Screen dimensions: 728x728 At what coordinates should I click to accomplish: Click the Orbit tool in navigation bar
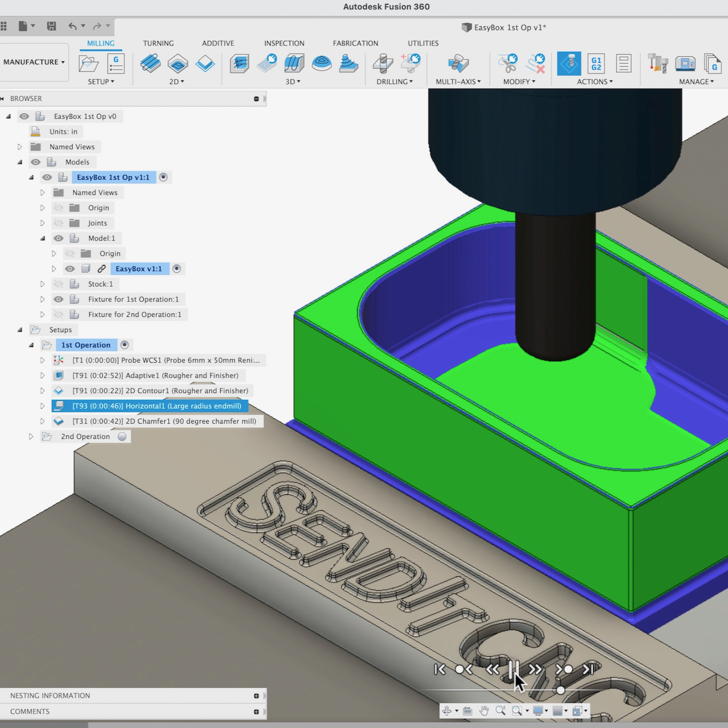pos(446,710)
